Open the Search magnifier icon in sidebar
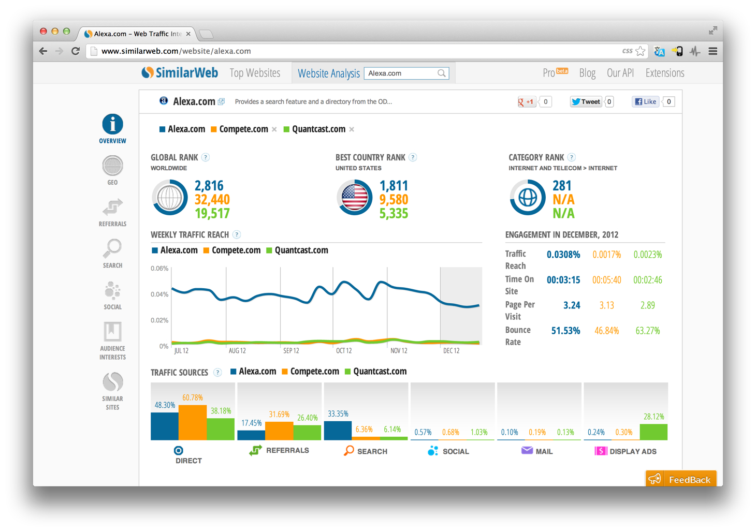This screenshot has height=532, width=756. pyautogui.click(x=112, y=249)
